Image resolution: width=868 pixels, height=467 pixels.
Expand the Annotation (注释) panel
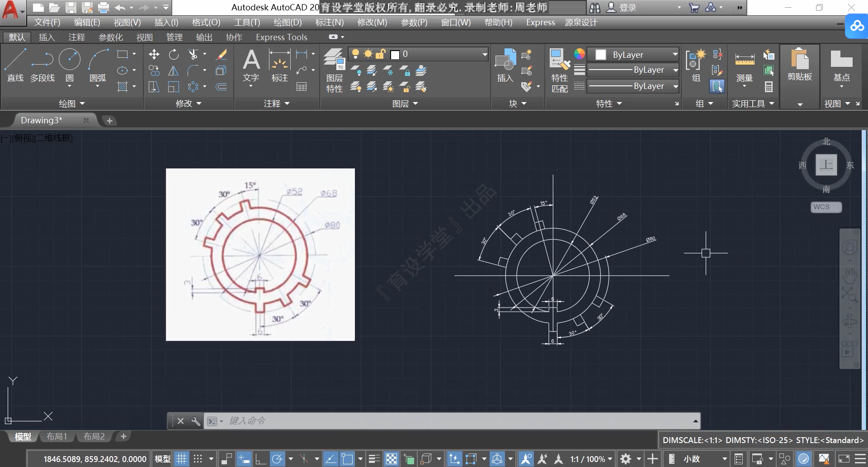(x=277, y=103)
